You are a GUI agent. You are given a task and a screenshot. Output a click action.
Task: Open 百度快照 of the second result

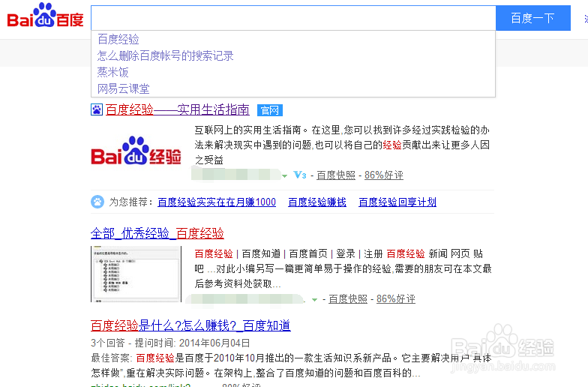[x=348, y=298]
